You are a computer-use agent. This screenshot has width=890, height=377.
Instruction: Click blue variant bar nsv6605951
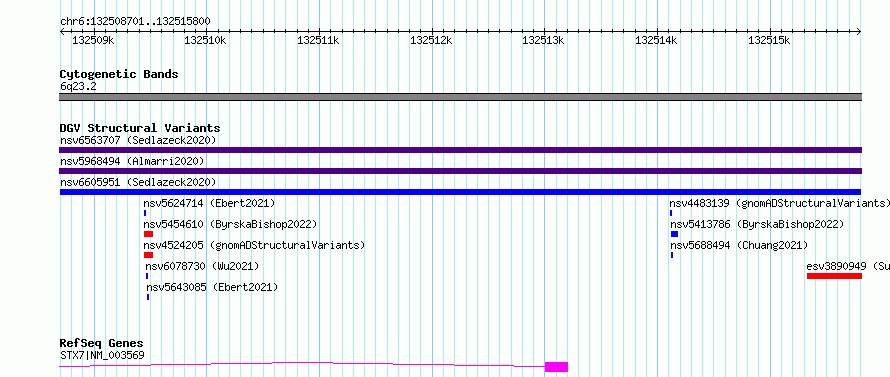(x=460, y=192)
